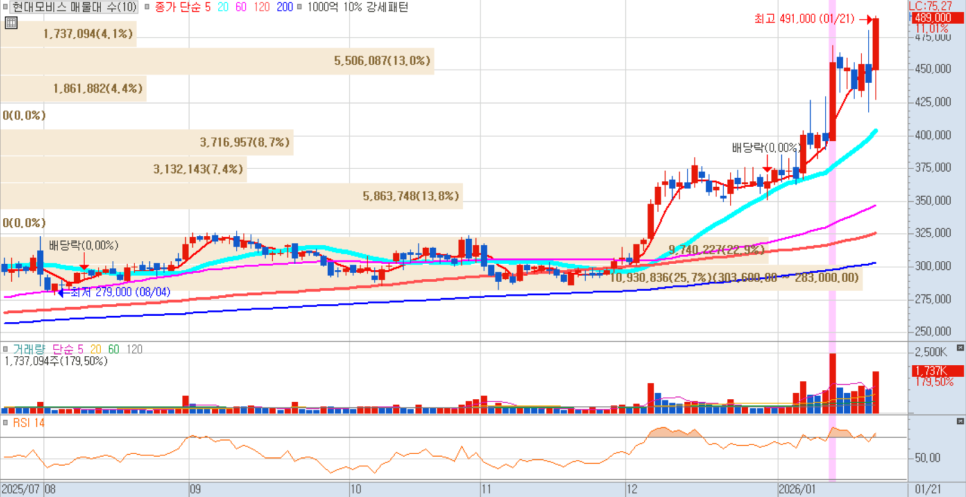This screenshot has width=966, height=497.
Task: Click the square marker before RSI 14
Action: pos(6,422)
